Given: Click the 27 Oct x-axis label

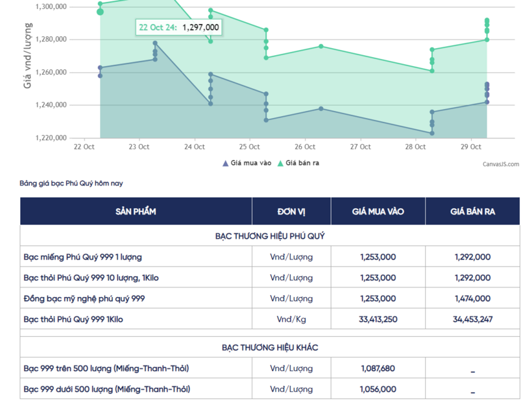Looking at the screenshot, I should pos(360,147).
